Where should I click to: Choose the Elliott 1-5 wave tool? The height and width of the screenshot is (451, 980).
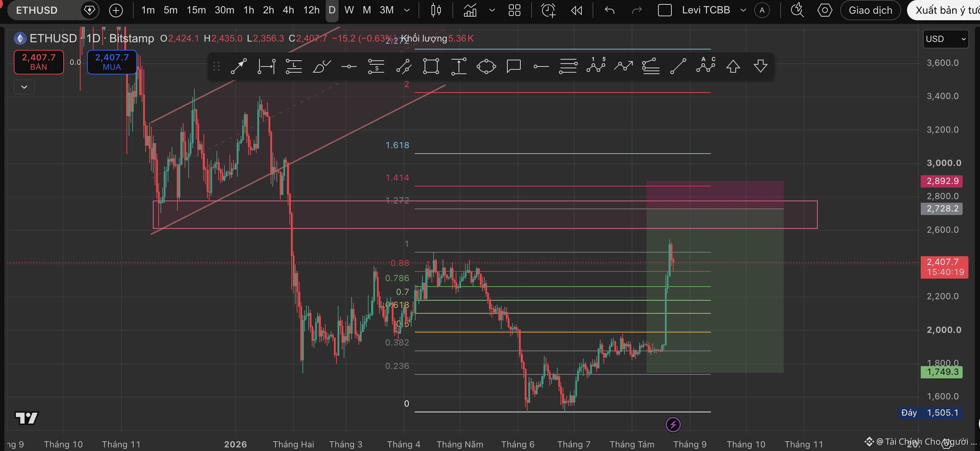tap(596, 65)
